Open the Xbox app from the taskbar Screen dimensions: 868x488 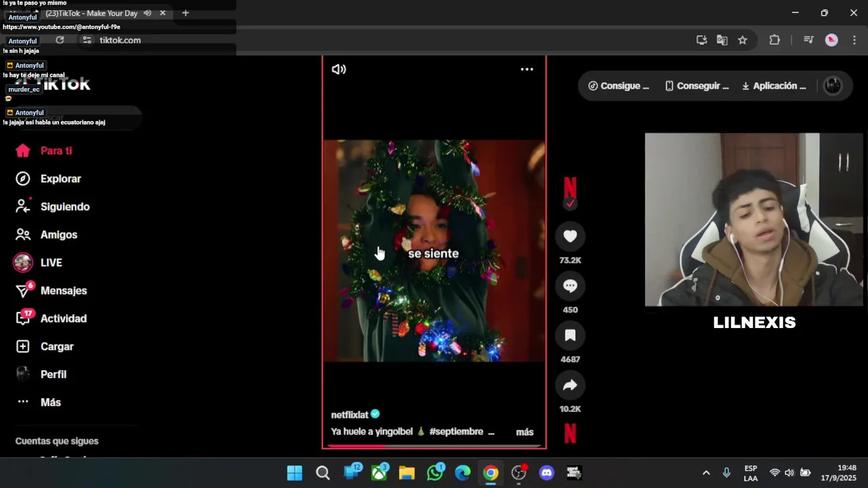(379, 473)
